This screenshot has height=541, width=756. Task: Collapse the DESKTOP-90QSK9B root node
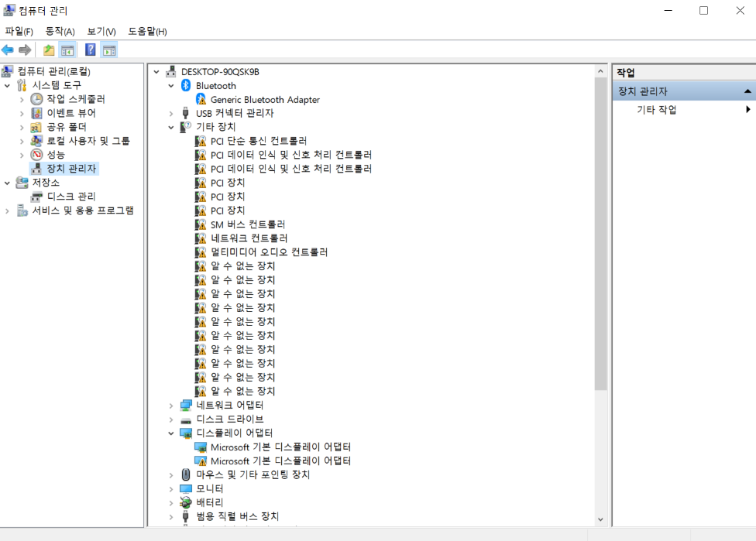click(156, 72)
